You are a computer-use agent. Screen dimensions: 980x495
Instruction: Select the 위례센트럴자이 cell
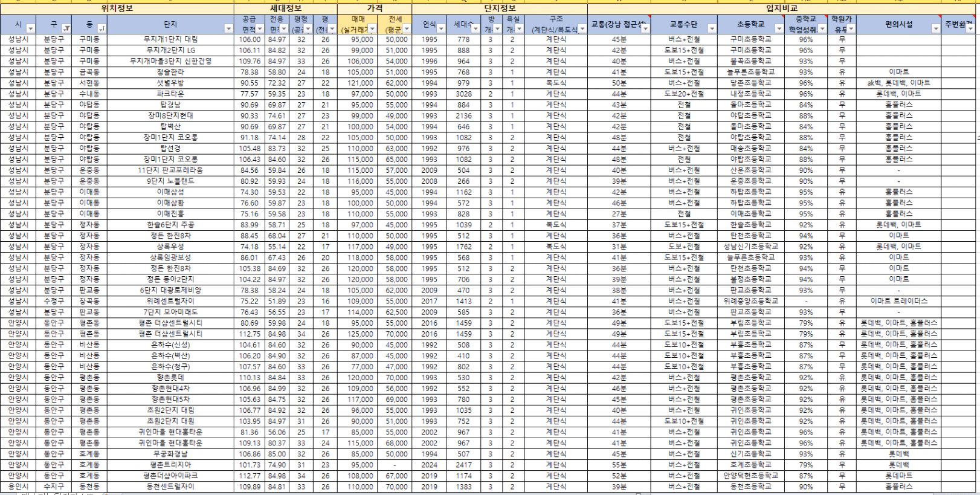tap(170, 301)
